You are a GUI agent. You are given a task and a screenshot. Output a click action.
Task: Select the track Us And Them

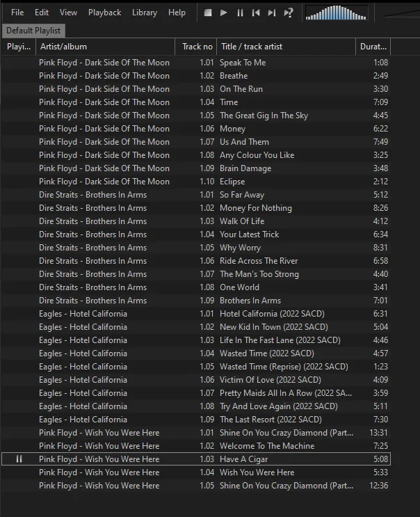click(x=196, y=142)
